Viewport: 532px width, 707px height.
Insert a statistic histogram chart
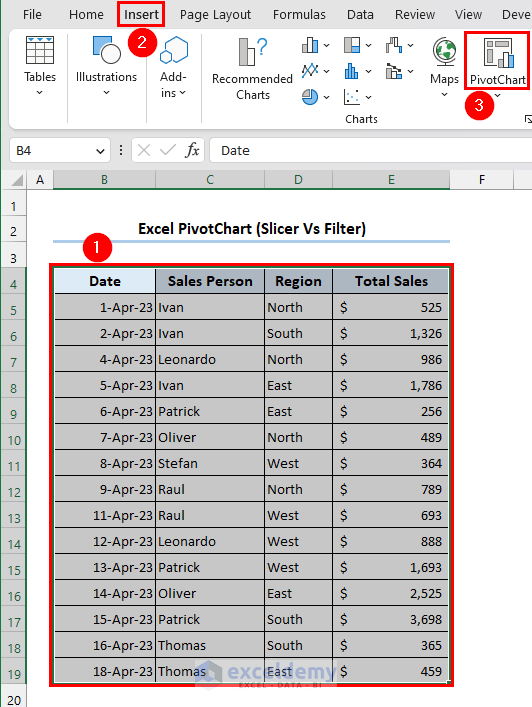352,71
